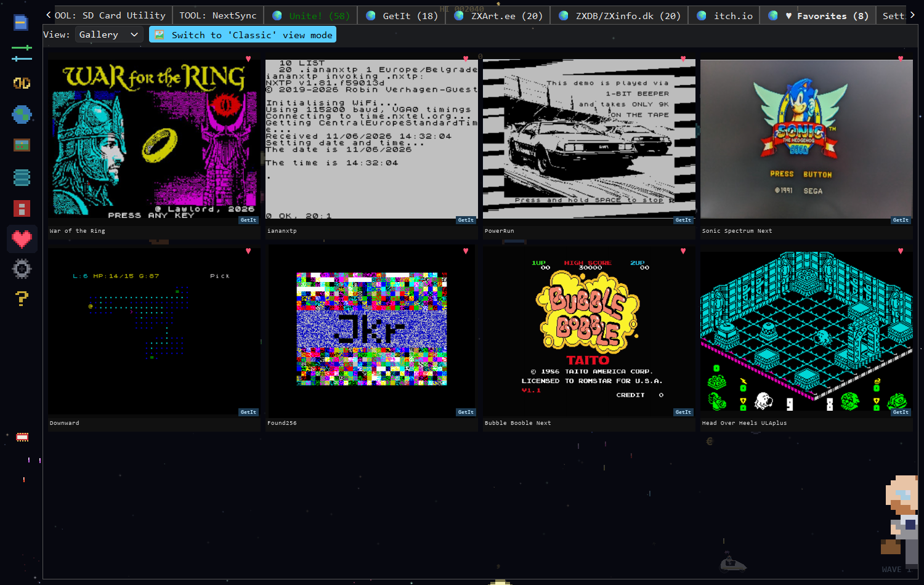Select the Favorites (8) tab

tap(818, 15)
